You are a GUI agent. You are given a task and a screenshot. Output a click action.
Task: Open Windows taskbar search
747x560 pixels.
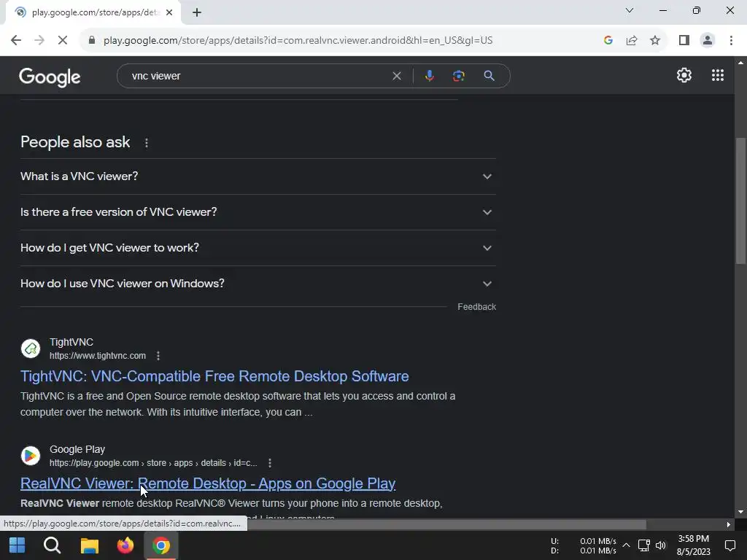pyautogui.click(x=53, y=545)
